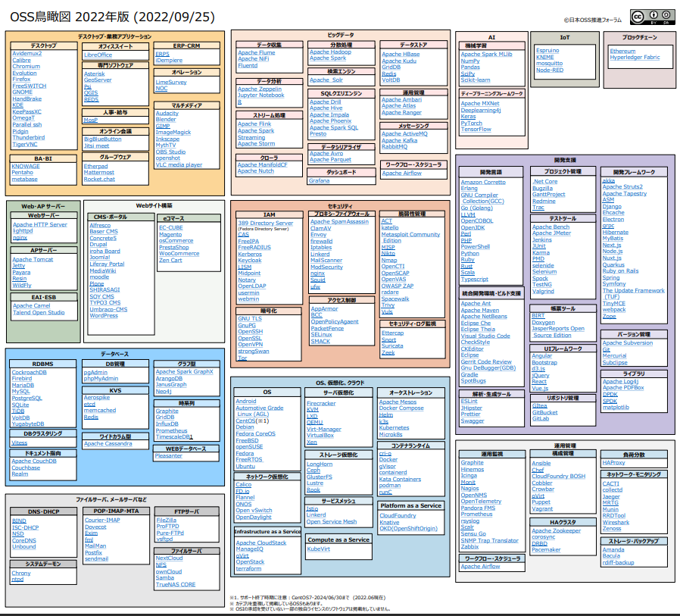Open the Apache HTTP Server link
This screenshot has height=616, width=680.
click(40, 225)
